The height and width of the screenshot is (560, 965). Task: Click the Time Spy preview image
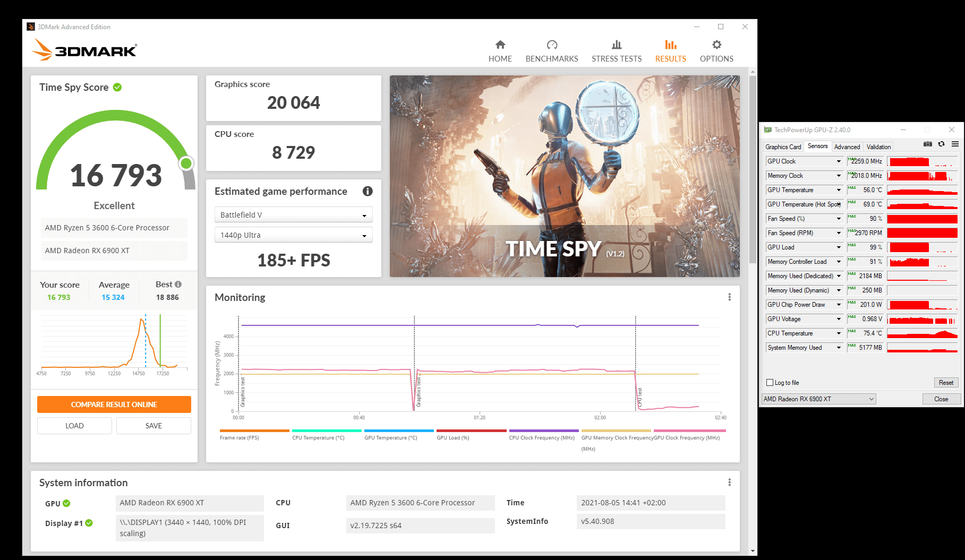[565, 176]
